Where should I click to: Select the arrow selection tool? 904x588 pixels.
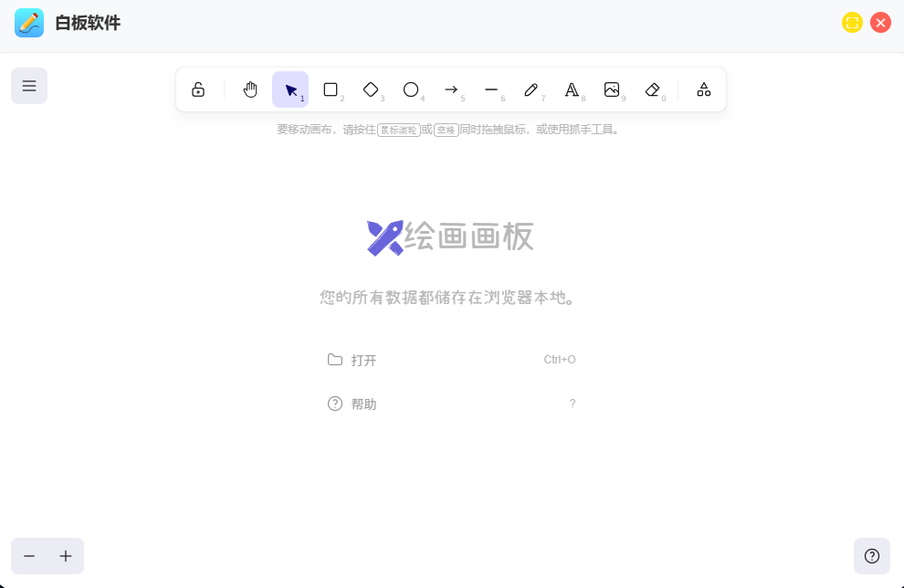point(290,89)
